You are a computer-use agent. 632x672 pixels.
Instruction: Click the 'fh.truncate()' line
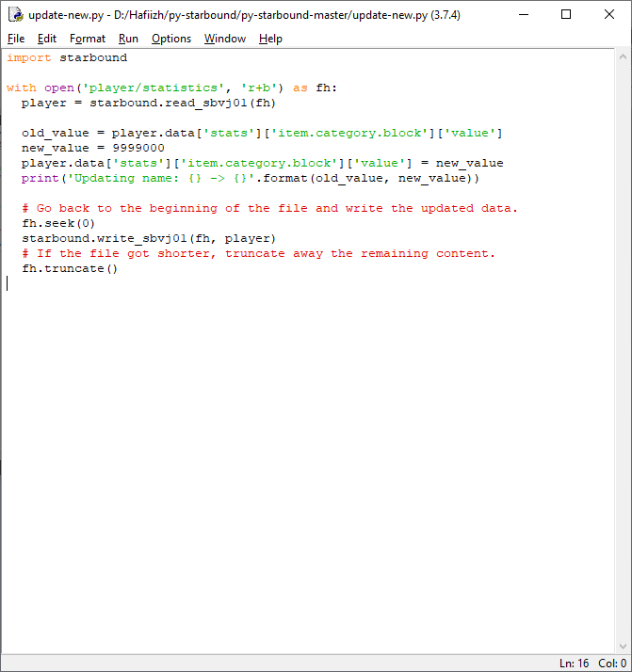70,269
